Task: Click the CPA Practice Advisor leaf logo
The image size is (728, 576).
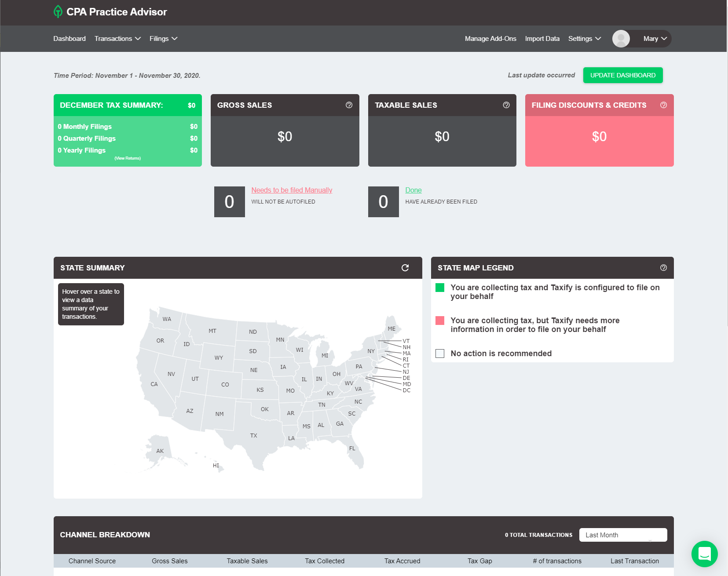Action: (58, 12)
